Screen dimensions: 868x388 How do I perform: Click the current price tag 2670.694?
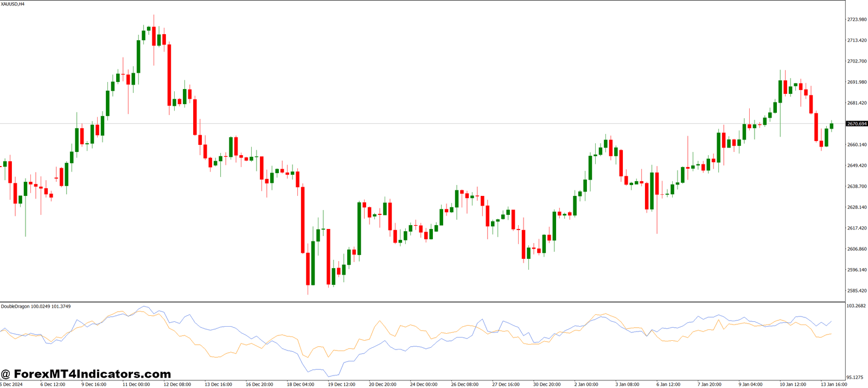pos(857,124)
